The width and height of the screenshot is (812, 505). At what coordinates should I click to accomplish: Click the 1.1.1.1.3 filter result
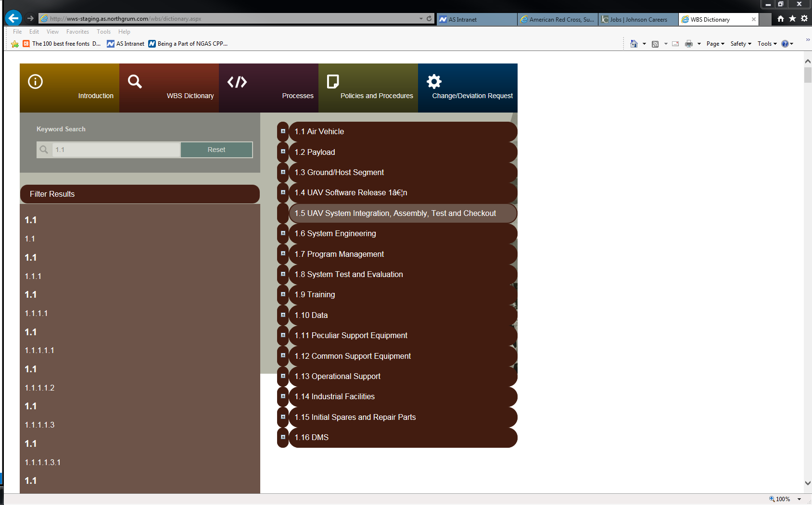pyautogui.click(x=39, y=425)
